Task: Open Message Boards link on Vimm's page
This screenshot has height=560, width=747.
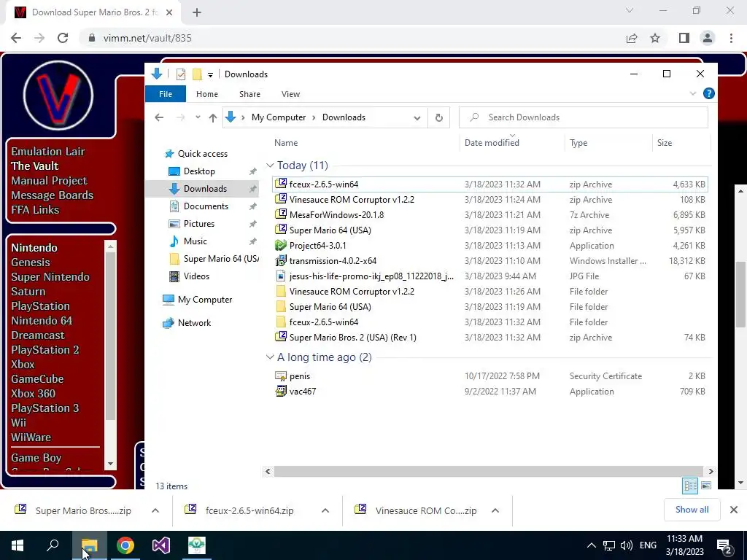Action: [52, 195]
